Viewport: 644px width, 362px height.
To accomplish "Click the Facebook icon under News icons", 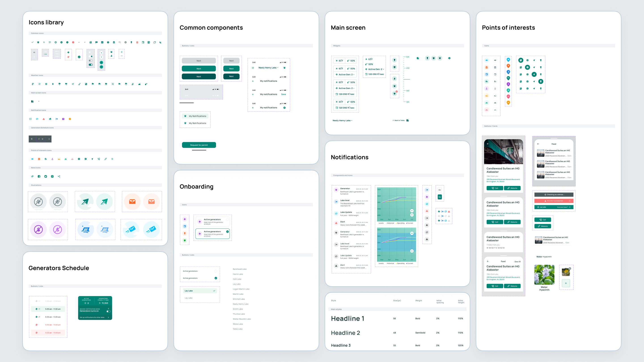I will pyautogui.click(x=39, y=176).
